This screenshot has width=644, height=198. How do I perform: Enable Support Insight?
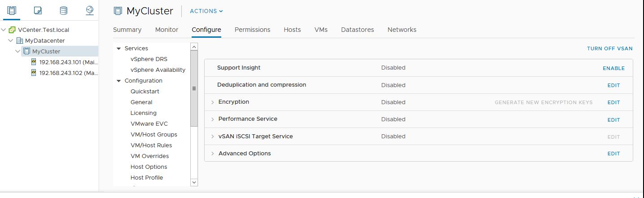(613, 68)
